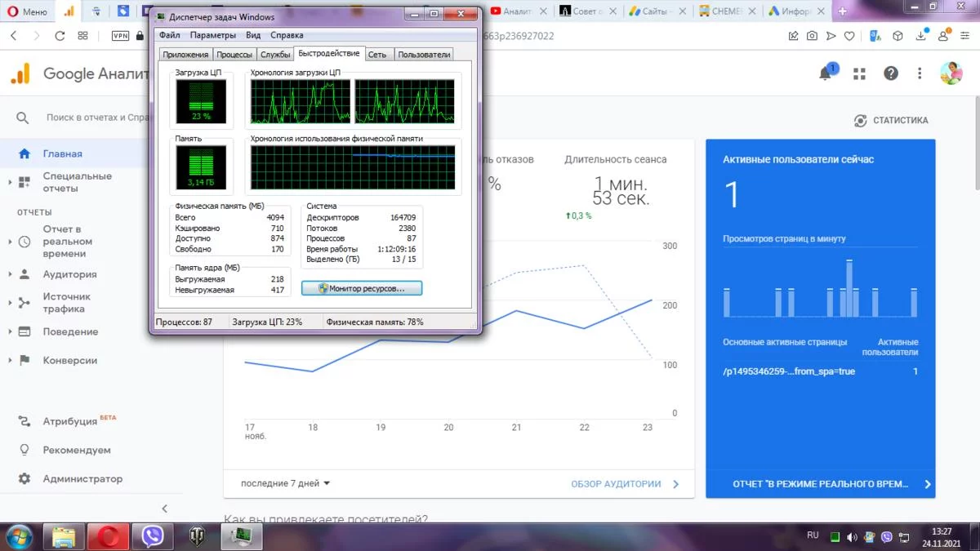Screen dimensions: 980x551
Task: Add page to bookmarks with heart icon
Action: point(849,36)
